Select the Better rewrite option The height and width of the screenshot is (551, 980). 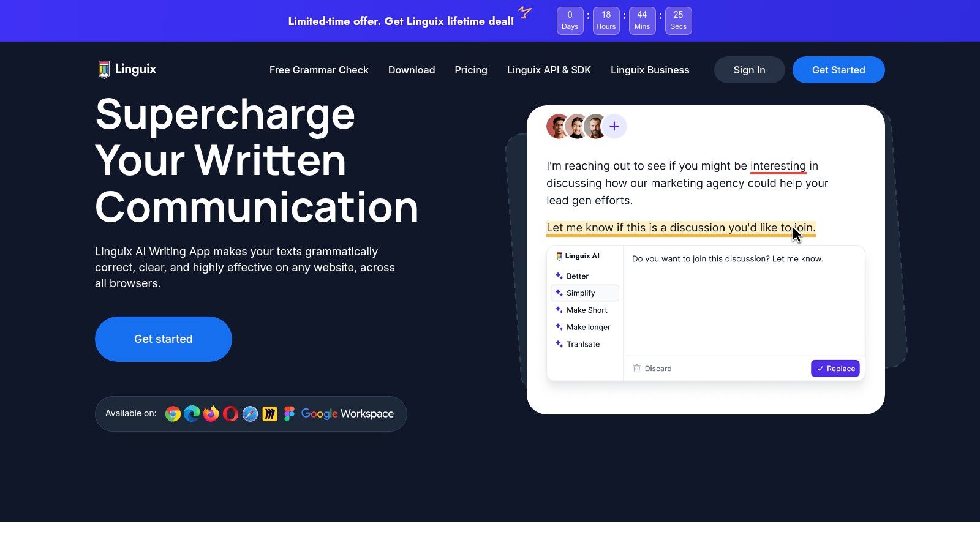pos(585,276)
